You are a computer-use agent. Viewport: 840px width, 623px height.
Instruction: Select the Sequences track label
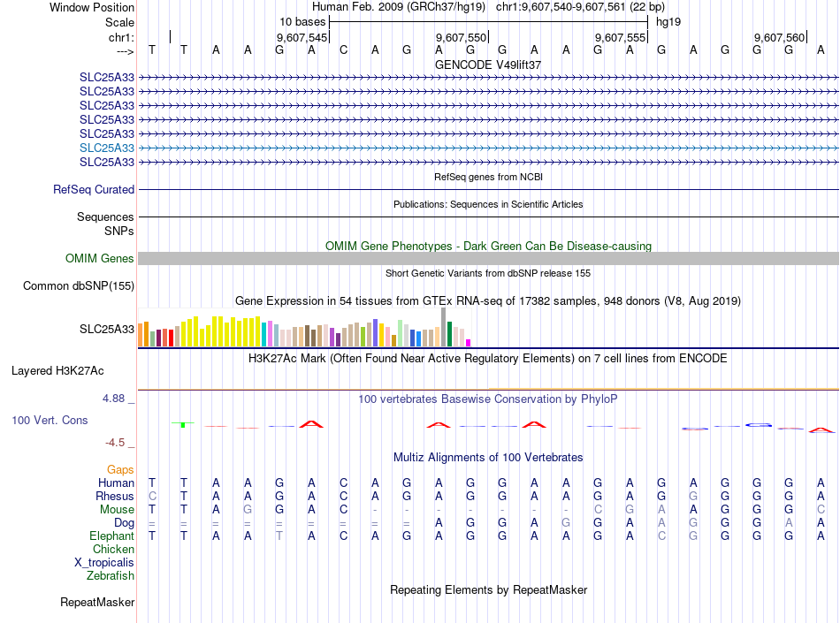(105, 217)
